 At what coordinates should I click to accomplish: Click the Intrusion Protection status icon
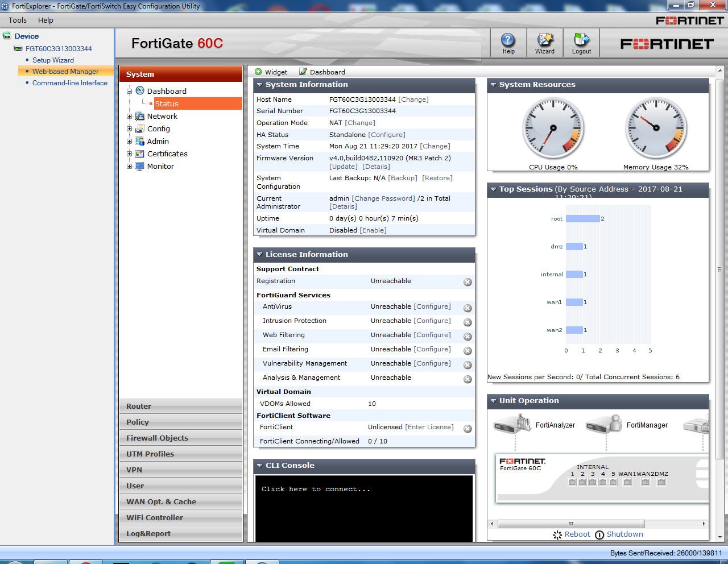click(468, 322)
